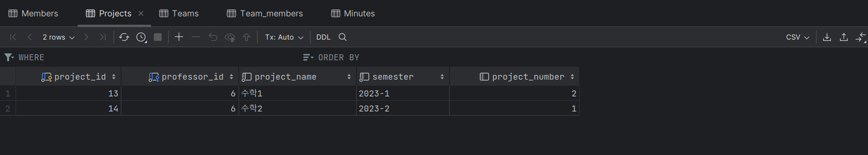Preview pending changes eye icon
Viewport: 868px width, 155px height.
tap(230, 37)
